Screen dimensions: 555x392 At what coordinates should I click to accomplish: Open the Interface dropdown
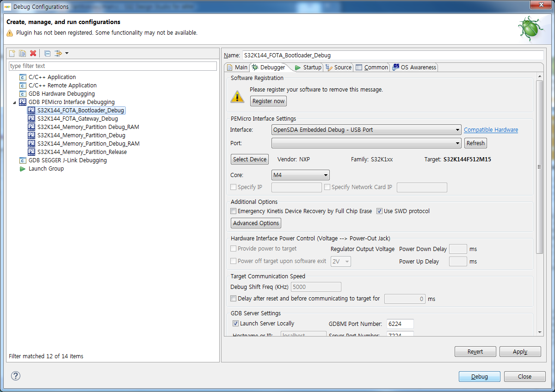coord(457,129)
